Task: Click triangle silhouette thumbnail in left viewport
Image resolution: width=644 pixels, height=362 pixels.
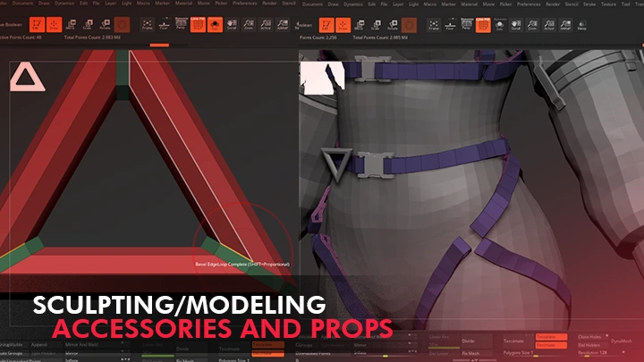Action: coord(28,77)
